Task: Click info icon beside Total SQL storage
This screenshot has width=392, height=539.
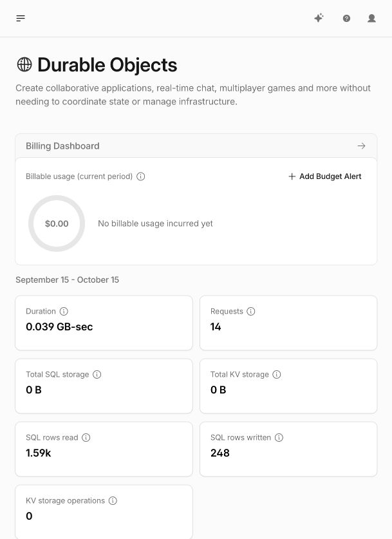Action: pyautogui.click(x=97, y=374)
